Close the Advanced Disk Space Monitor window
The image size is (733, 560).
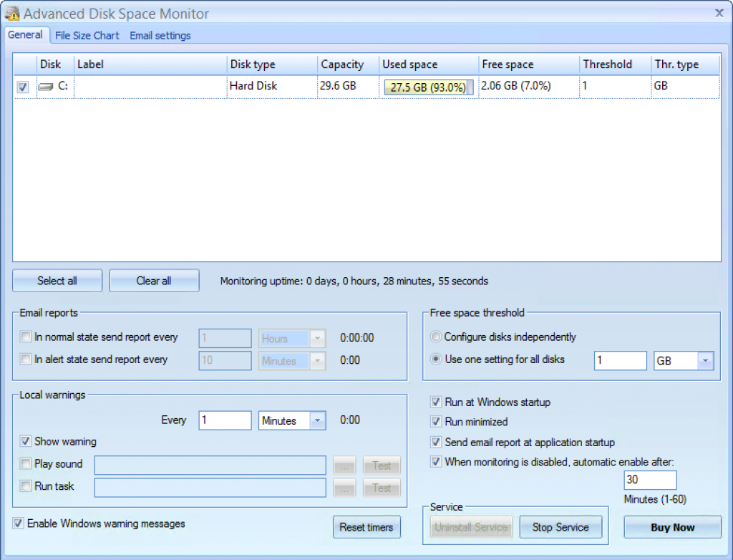point(719,12)
